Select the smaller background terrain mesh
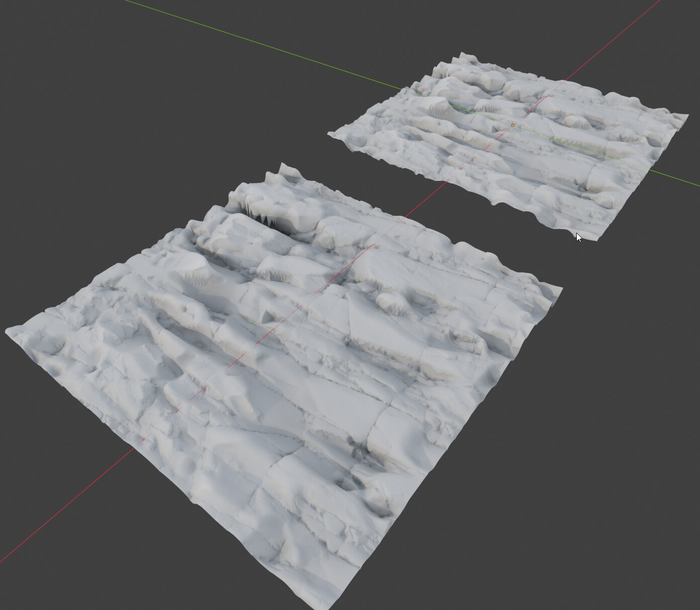700x610 pixels. click(x=508, y=146)
